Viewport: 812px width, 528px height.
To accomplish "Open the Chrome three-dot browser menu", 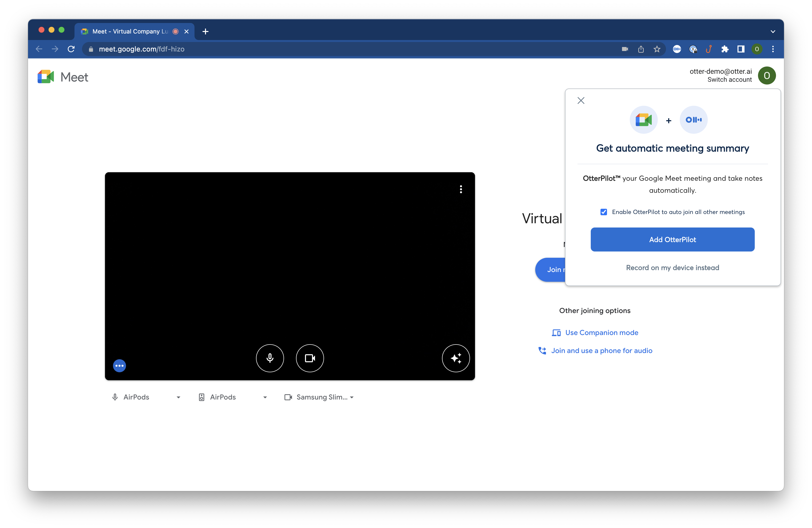I will 773,49.
